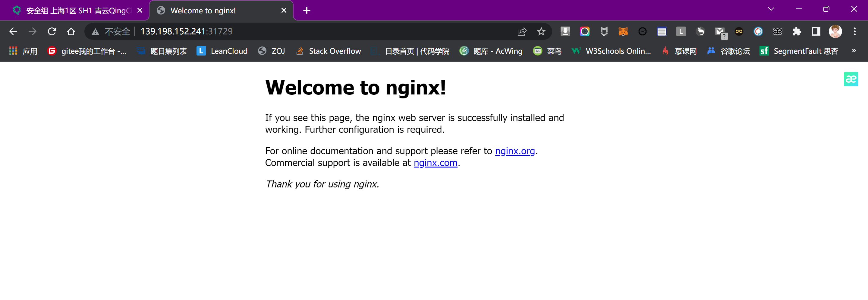Switch to the 安全组 上海1区 QingCloud tab
This screenshot has width=868, height=300.
click(74, 11)
